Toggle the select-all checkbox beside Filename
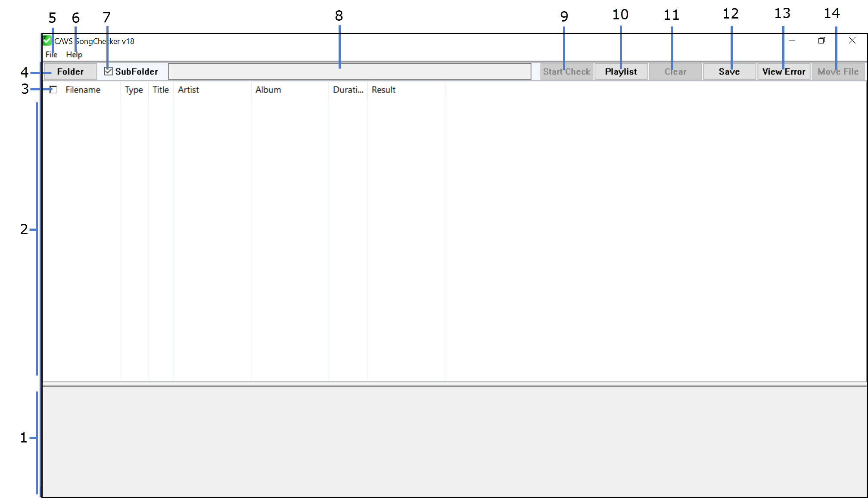The height and width of the screenshot is (498, 868). pyautogui.click(x=53, y=90)
